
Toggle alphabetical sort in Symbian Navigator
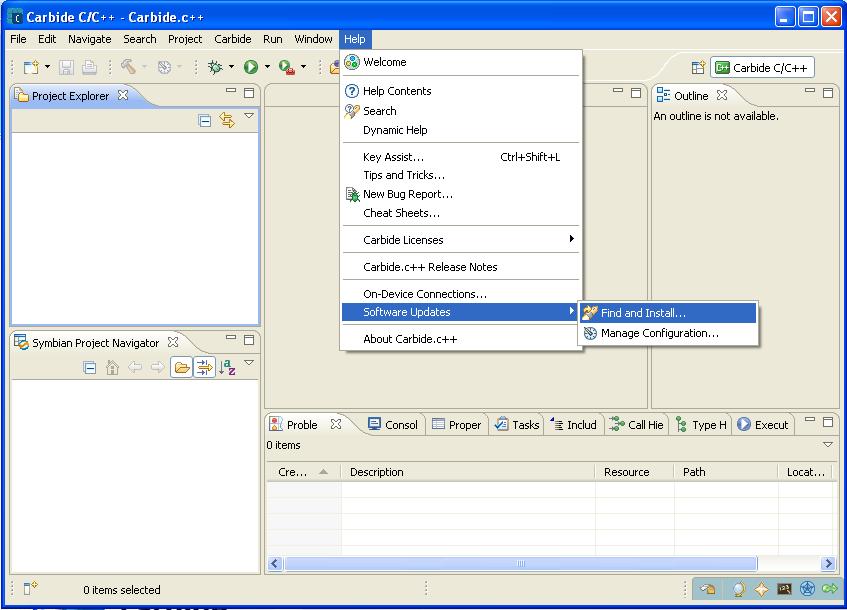(227, 367)
